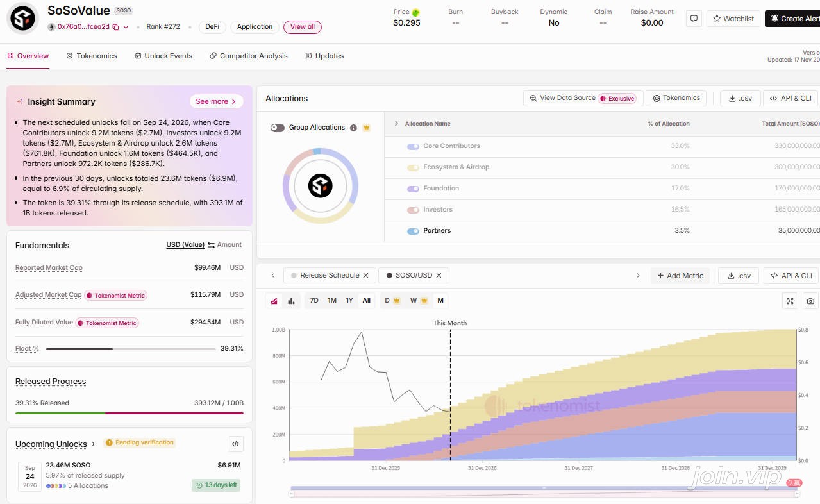The image size is (820, 504).
Task: Open the contract address dropdown chevron
Action: (126, 27)
